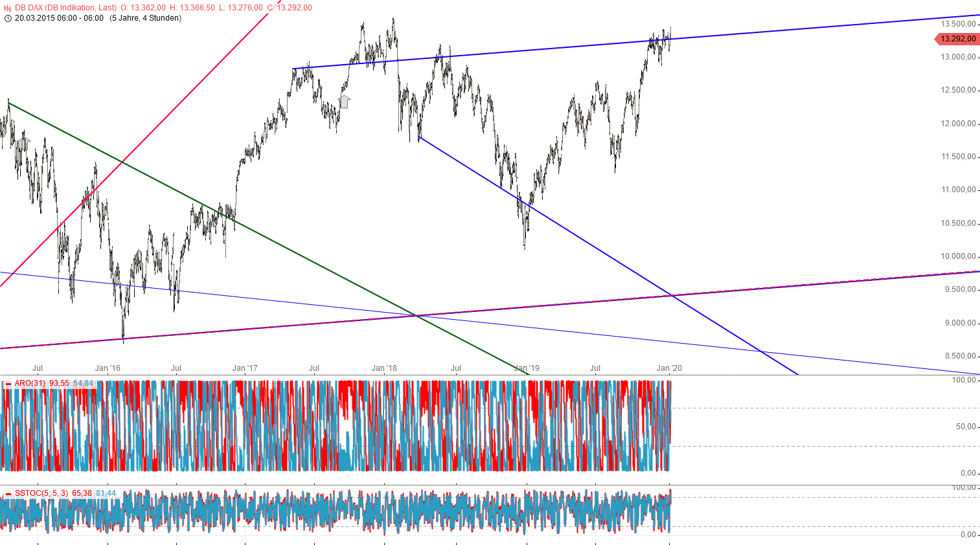
Task: Open the DB DAX (DB Indikation, Last) title
Action: click(x=66, y=8)
